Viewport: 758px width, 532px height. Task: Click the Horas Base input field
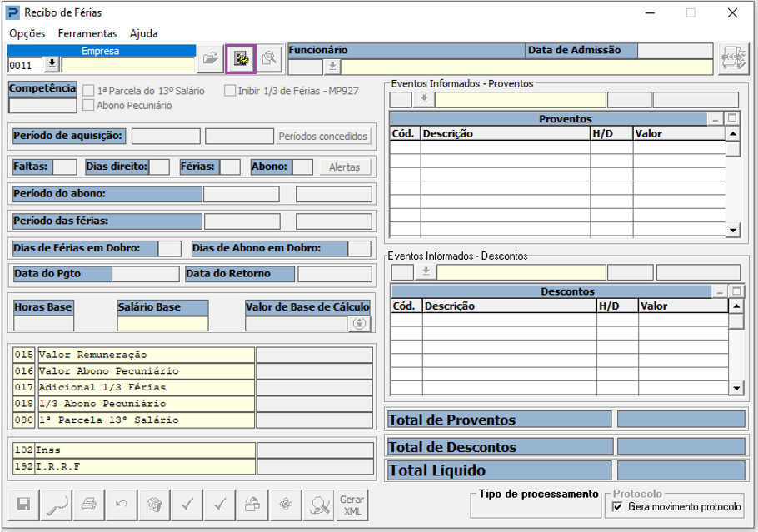point(43,323)
